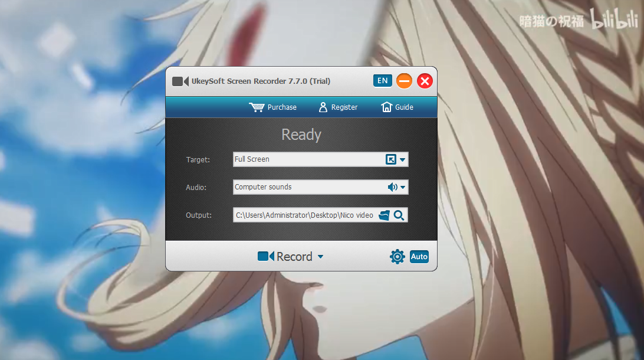Image resolution: width=644 pixels, height=360 pixels.
Task: Close the recorder with the red X
Action: point(425,81)
